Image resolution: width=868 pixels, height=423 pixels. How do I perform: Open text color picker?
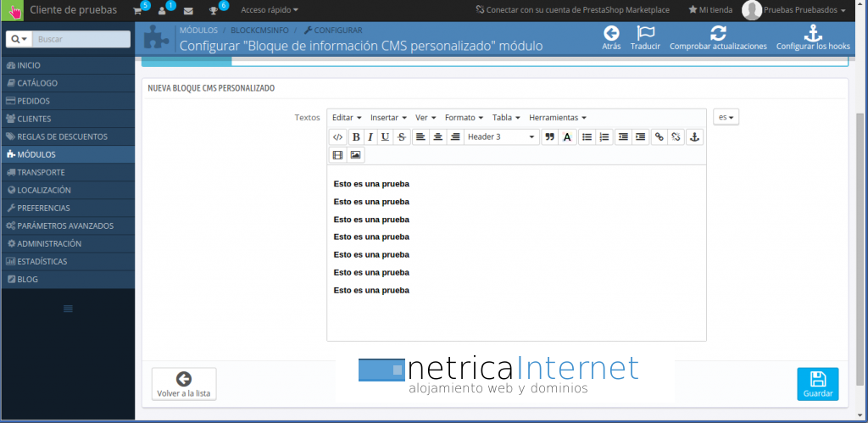(567, 137)
